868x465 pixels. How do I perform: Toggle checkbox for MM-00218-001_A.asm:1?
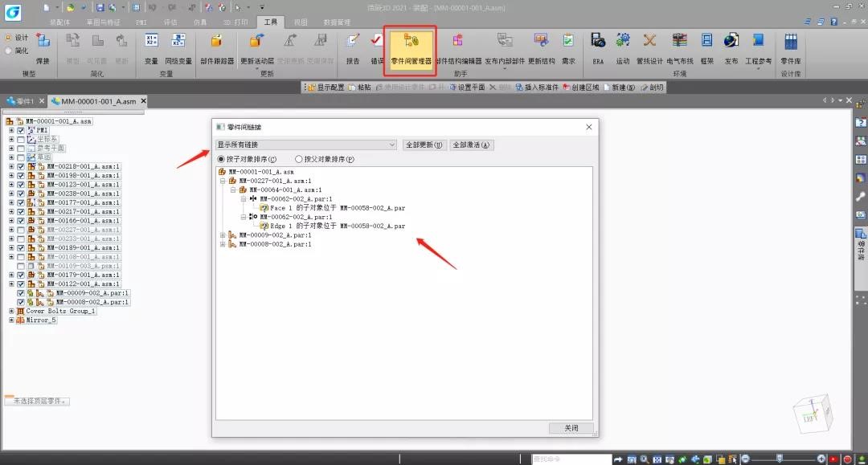click(20, 166)
